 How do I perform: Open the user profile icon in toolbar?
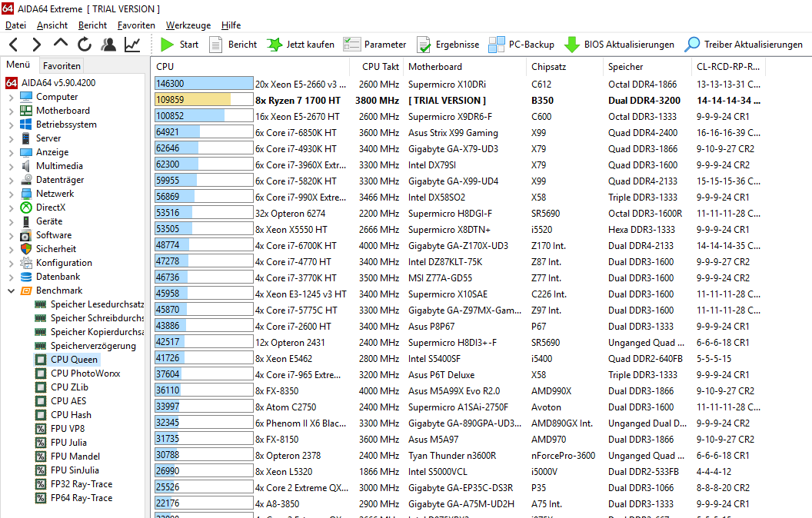108,45
